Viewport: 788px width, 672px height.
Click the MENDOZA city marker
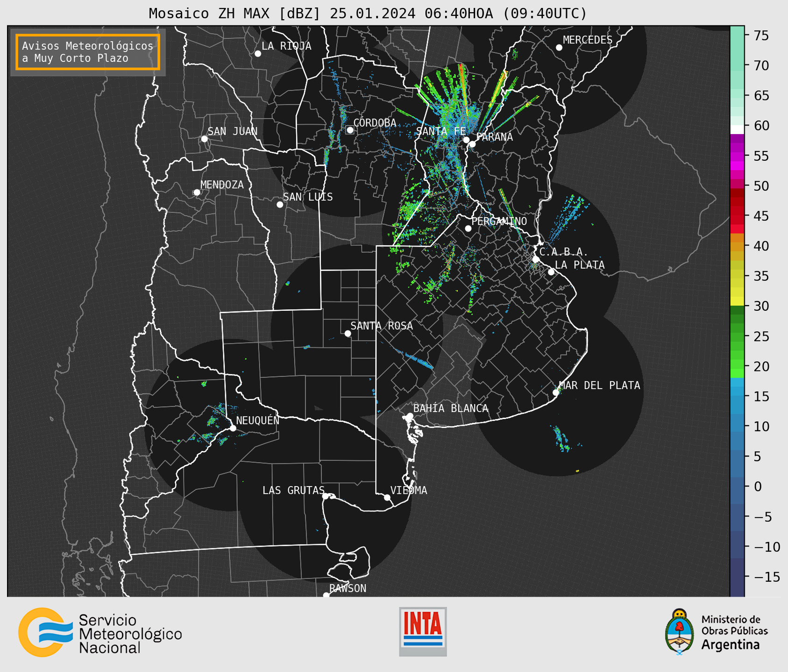click(x=197, y=193)
